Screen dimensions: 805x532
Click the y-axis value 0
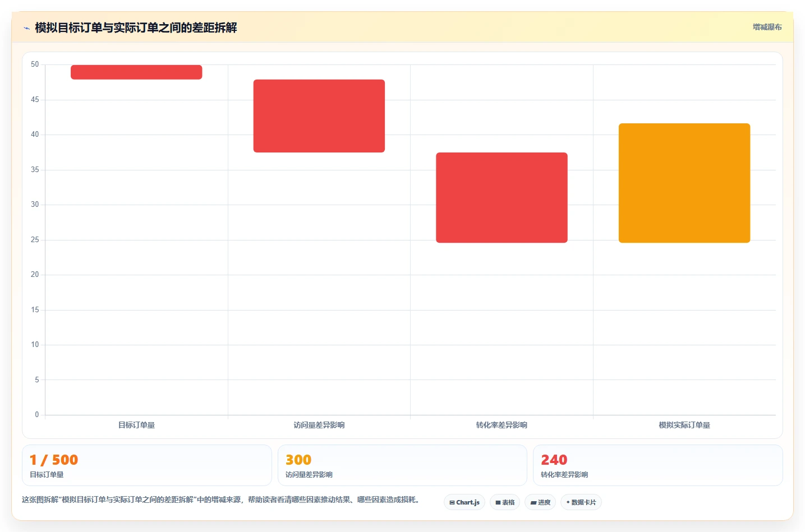coord(37,415)
